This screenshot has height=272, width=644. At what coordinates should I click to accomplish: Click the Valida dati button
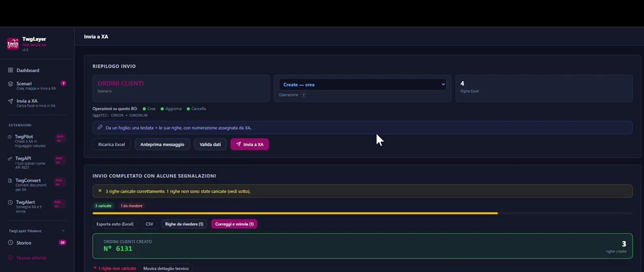pos(210,144)
